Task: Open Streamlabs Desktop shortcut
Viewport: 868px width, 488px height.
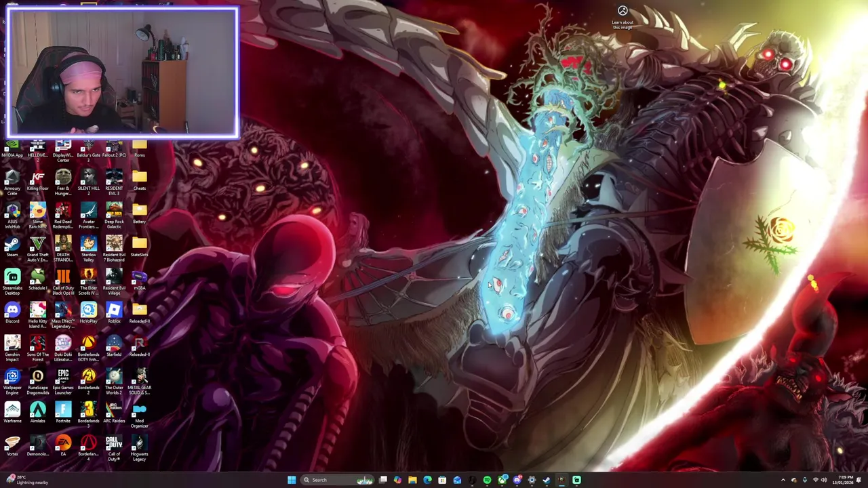Action: (x=12, y=282)
